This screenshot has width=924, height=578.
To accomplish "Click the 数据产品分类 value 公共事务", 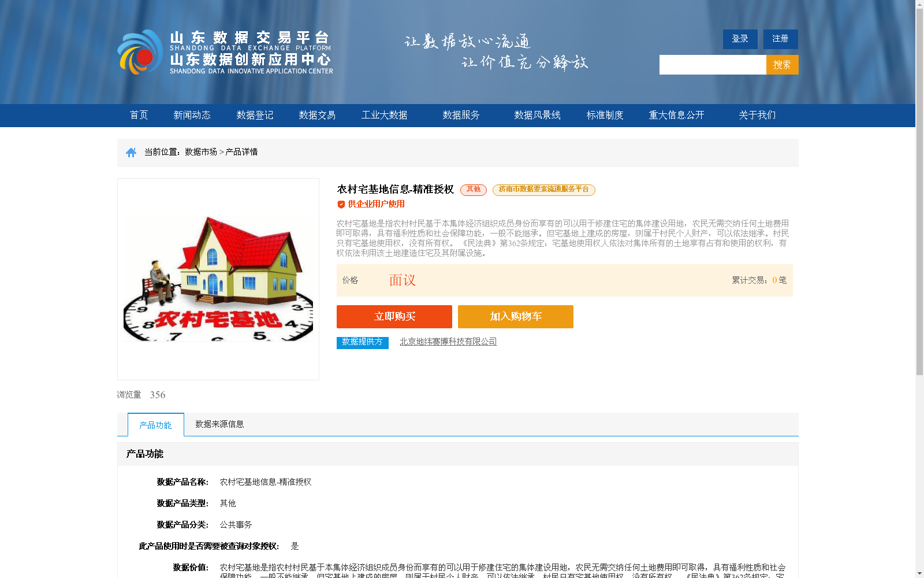I will point(236,525).
